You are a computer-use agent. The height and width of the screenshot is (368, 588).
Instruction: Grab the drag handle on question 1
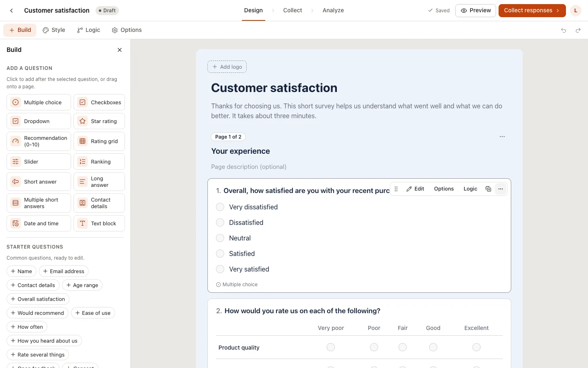[x=396, y=189]
